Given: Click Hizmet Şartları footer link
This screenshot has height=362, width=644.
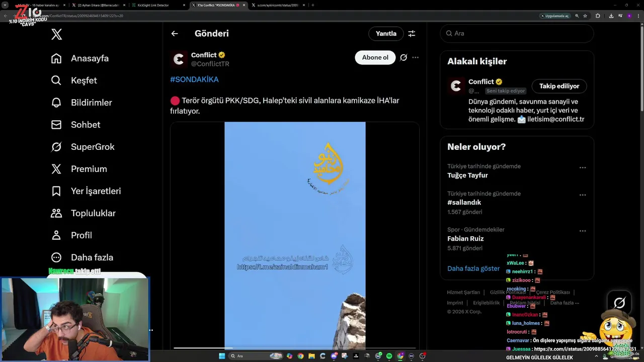Looking at the screenshot, I should [463, 292].
